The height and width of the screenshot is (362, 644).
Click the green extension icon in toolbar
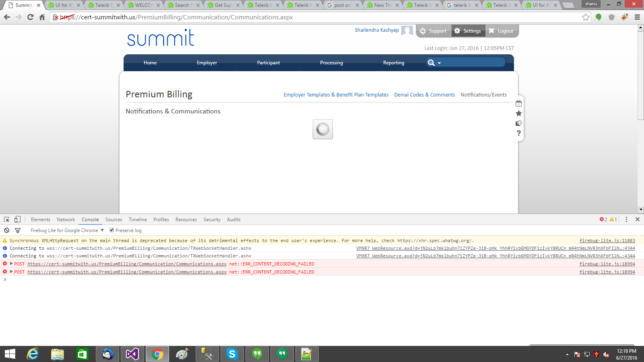tap(599, 17)
